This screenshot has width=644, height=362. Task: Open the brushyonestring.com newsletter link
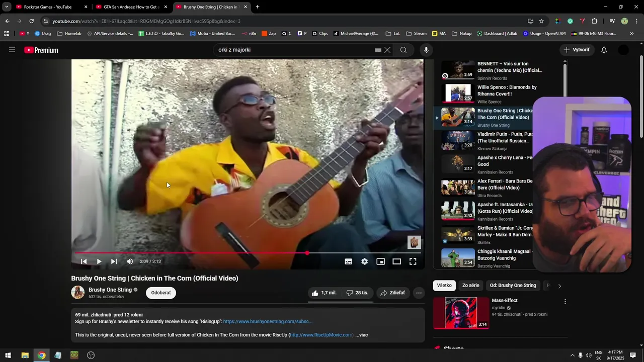268,321
